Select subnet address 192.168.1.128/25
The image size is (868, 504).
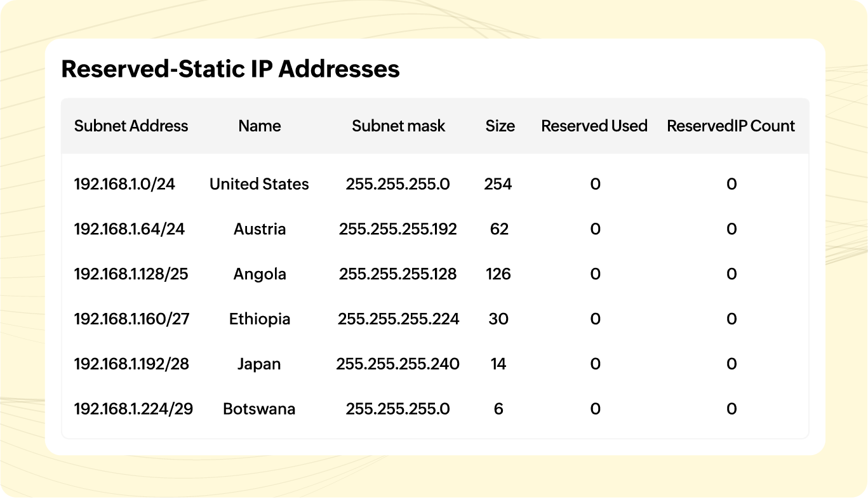tap(131, 274)
